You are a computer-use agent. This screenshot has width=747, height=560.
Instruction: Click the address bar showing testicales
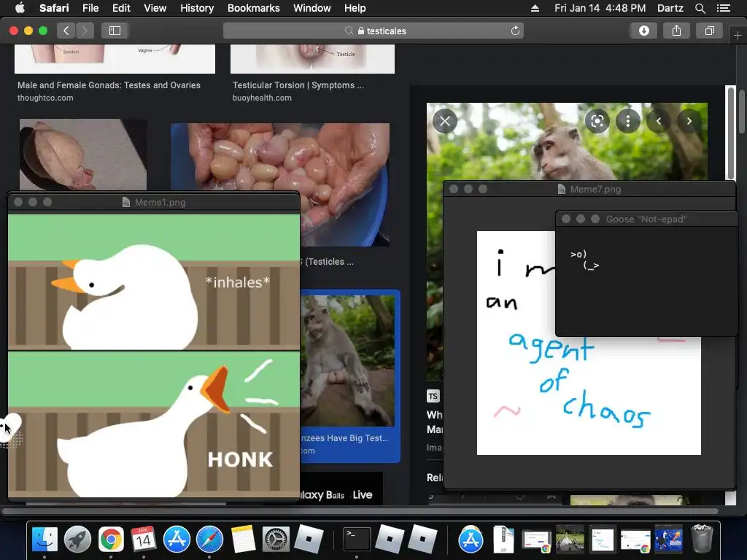click(x=373, y=31)
